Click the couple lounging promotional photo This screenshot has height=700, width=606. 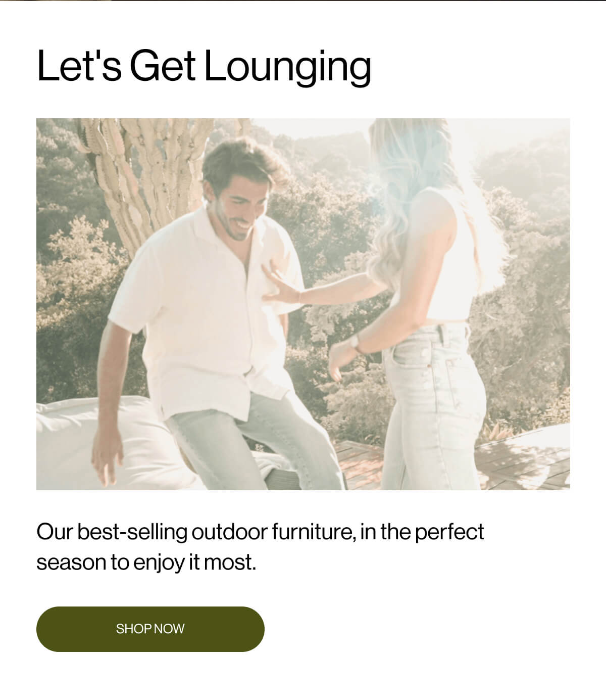tap(303, 304)
